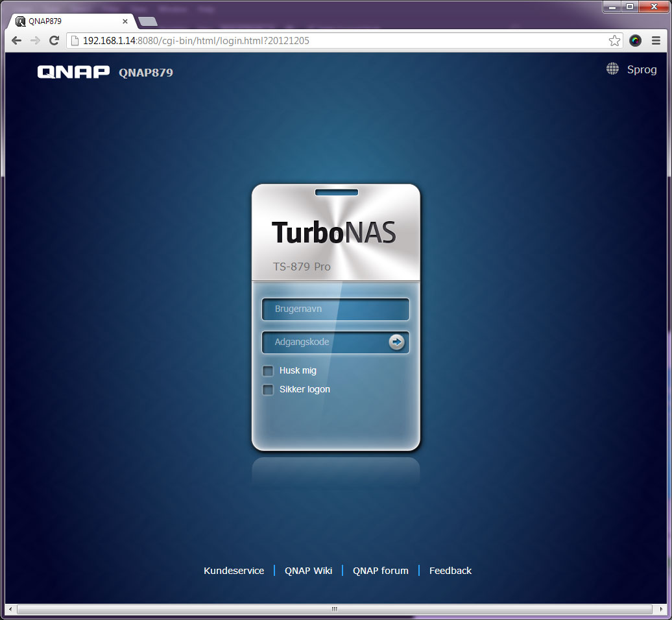Open the QNAP forum link

(381, 571)
